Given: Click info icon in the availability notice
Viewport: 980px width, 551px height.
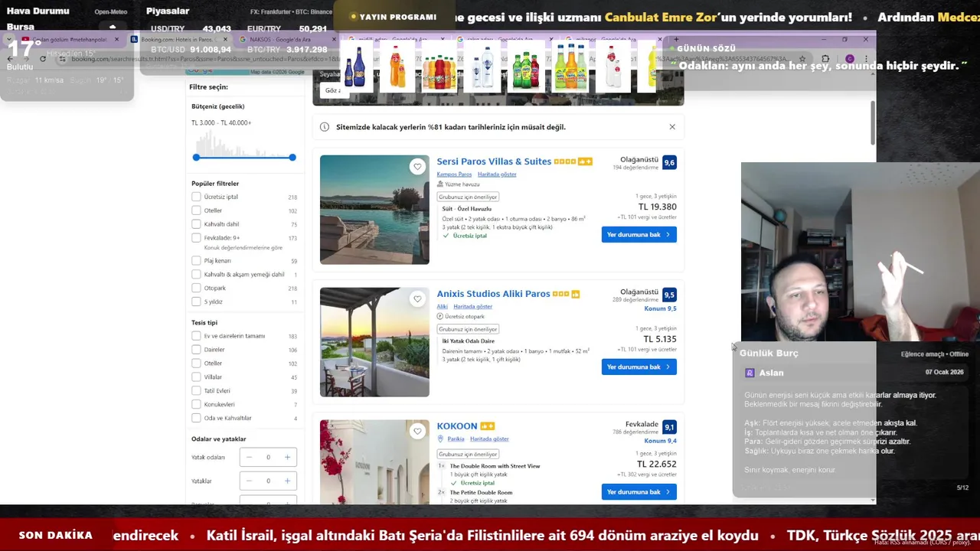Looking at the screenshot, I should pos(325,127).
